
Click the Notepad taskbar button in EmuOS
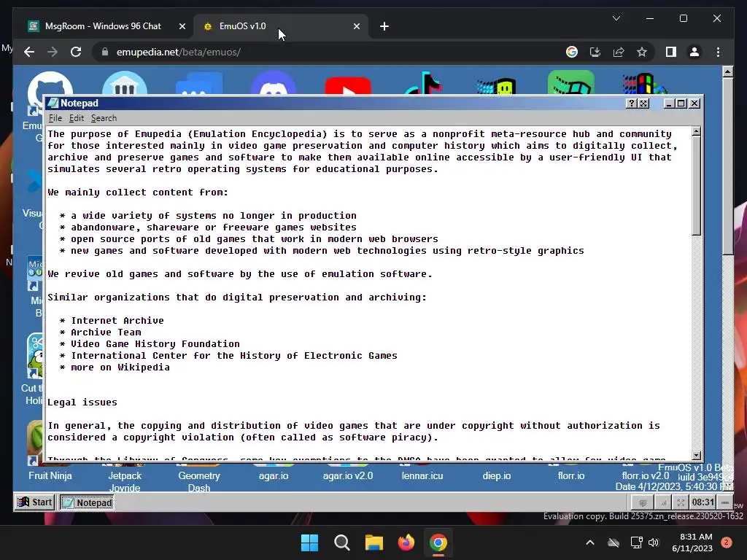point(87,502)
